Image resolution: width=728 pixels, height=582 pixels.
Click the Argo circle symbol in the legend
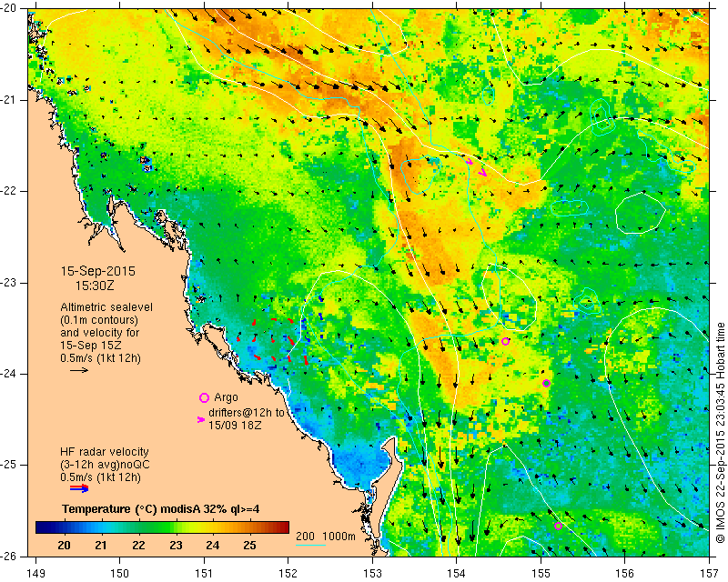(204, 397)
